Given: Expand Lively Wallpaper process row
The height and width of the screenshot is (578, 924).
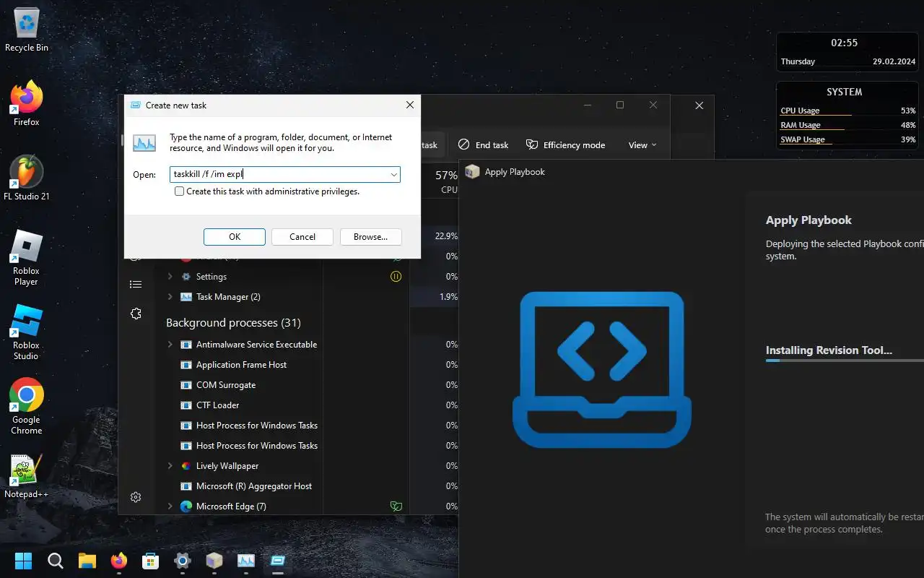Looking at the screenshot, I should (x=170, y=465).
